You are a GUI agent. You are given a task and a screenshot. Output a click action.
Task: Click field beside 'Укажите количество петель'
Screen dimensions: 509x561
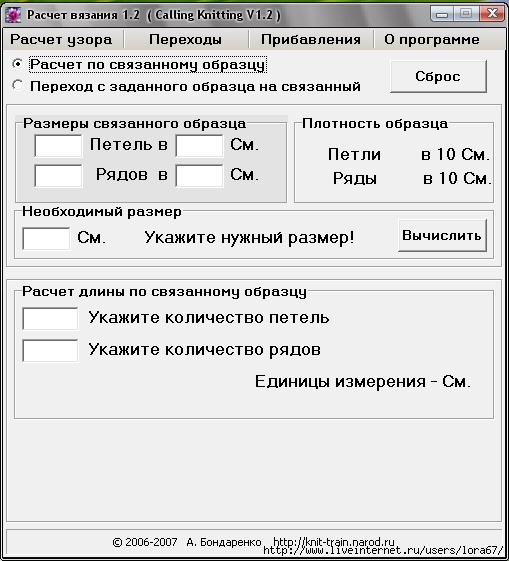[x=50, y=318]
